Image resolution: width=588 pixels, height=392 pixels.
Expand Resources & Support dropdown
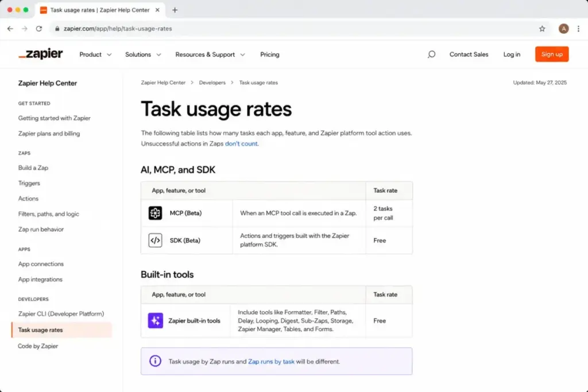pos(210,55)
